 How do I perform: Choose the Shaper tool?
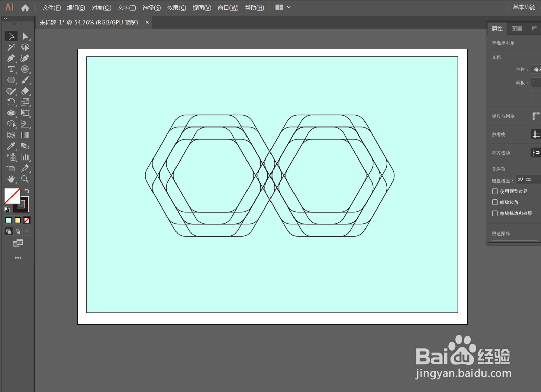tap(11, 91)
